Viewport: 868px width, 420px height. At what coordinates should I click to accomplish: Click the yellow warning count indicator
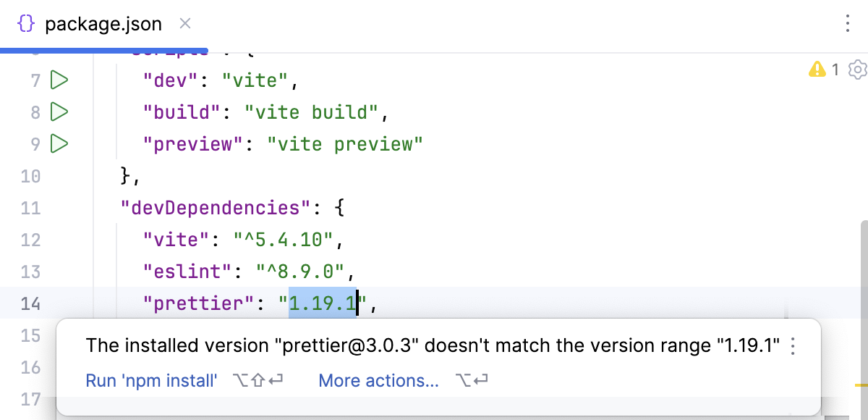tap(825, 70)
